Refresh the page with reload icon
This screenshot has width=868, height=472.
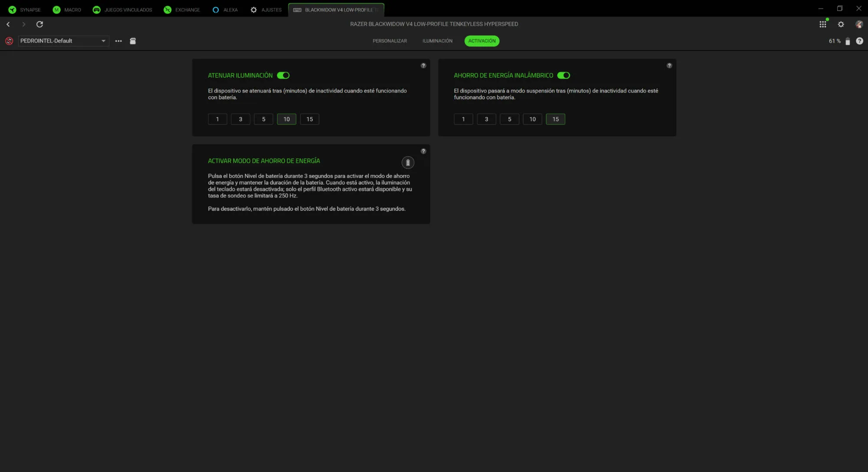coord(40,24)
